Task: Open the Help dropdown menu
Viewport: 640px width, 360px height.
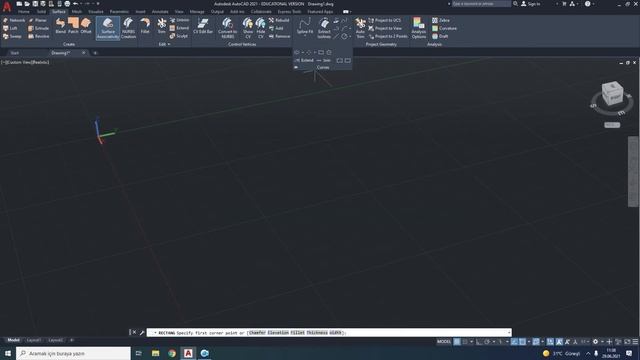Action: [x=590, y=4]
